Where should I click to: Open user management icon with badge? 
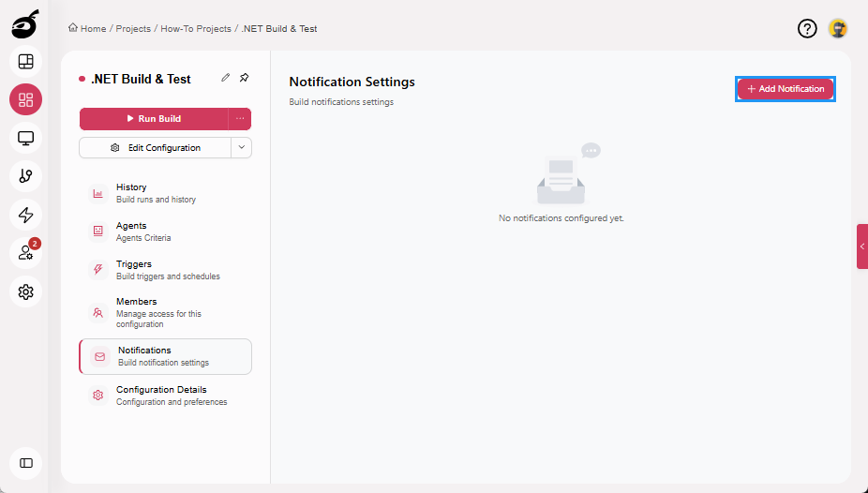[x=26, y=253]
